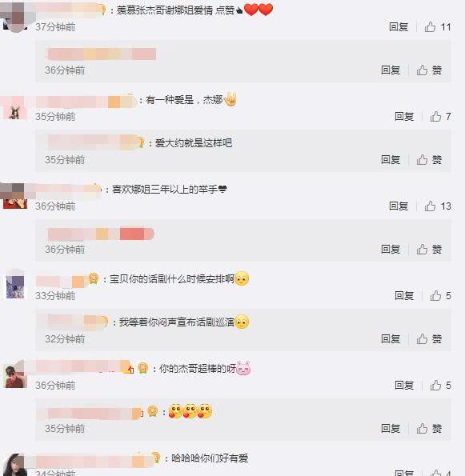Reply to the 羡慕张杰哥谢娜姐爱情 comment
The width and height of the screenshot is (465, 476).
pyautogui.click(x=399, y=27)
